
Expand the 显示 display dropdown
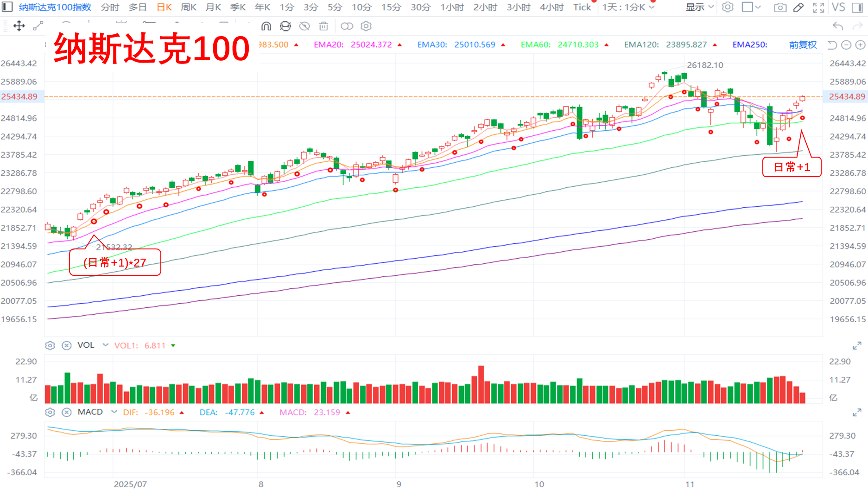[x=700, y=7]
